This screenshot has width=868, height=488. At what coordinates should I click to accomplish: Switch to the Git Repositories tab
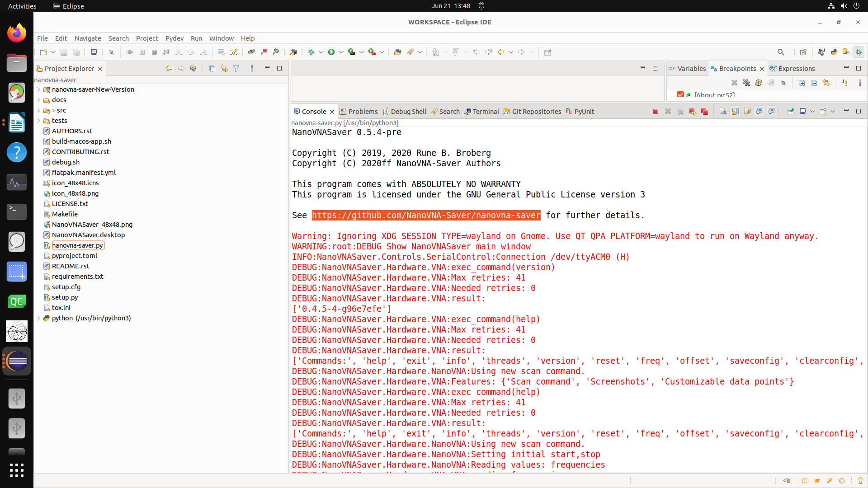536,111
